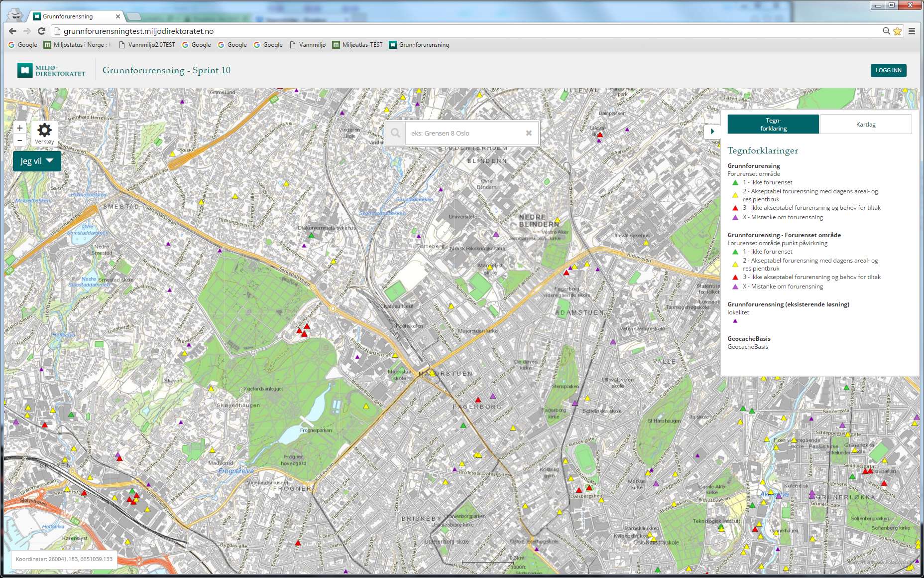Screen dimensions: 924x578
Task: Reload the current page
Action: [x=42, y=31]
